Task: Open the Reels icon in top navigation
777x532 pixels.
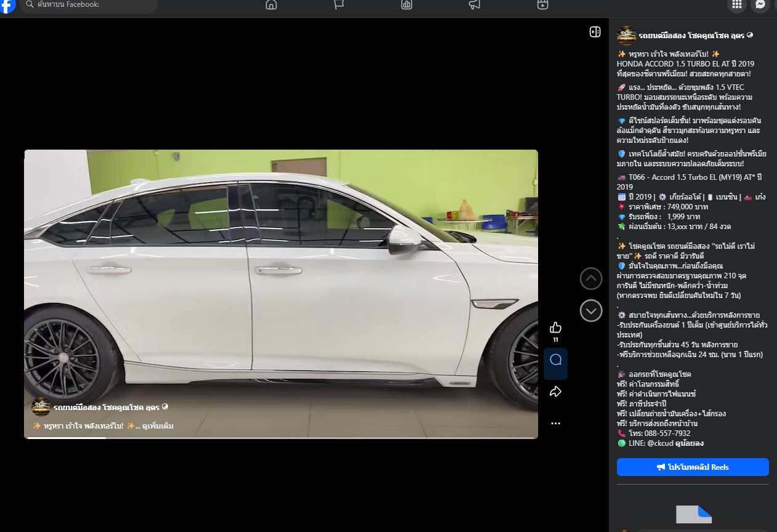Action: click(542, 5)
